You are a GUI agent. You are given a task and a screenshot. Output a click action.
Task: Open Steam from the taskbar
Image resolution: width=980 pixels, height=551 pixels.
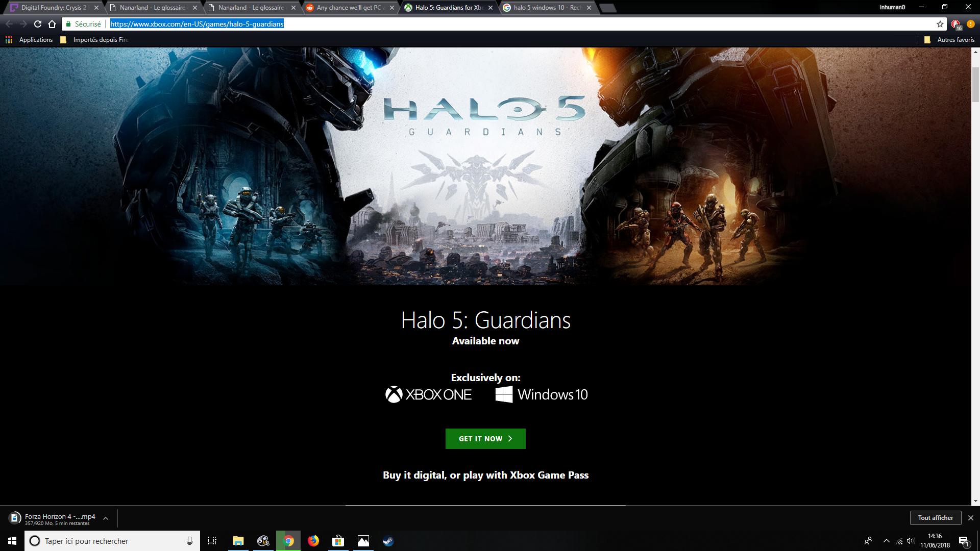pyautogui.click(x=388, y=541)
